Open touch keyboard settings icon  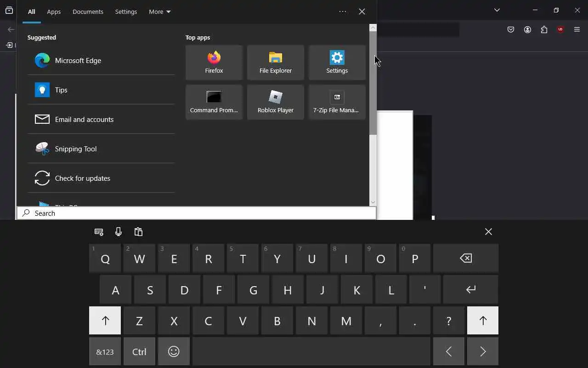coord(99,232)
